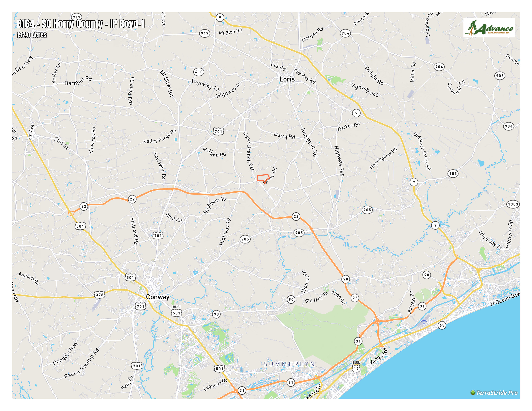Click the Daisy Rd label
Screen dimensions: 532x411
285,136
